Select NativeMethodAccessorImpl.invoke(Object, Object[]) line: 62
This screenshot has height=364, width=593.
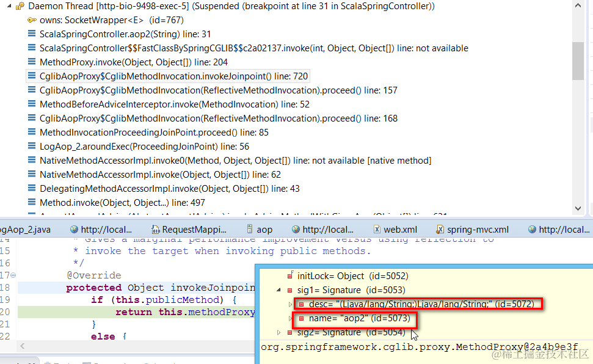160,175
